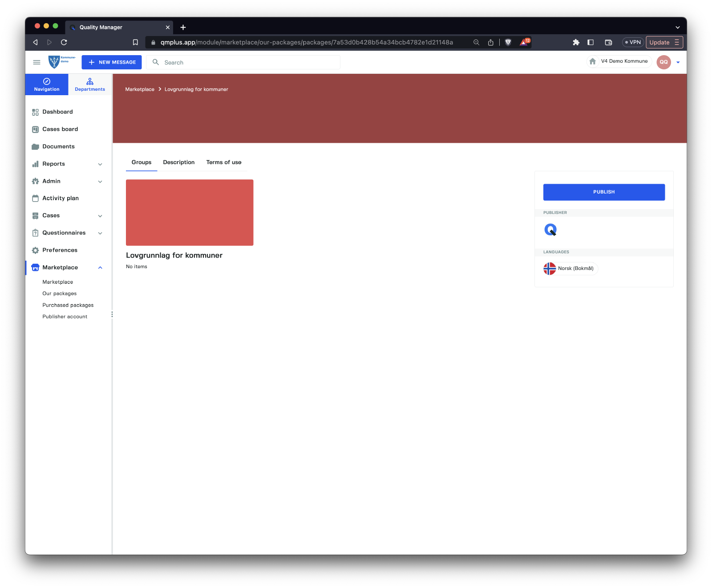Click the browser reload icon
The height and width of the screenshot is (588, 712).
[x=64, y=42]
